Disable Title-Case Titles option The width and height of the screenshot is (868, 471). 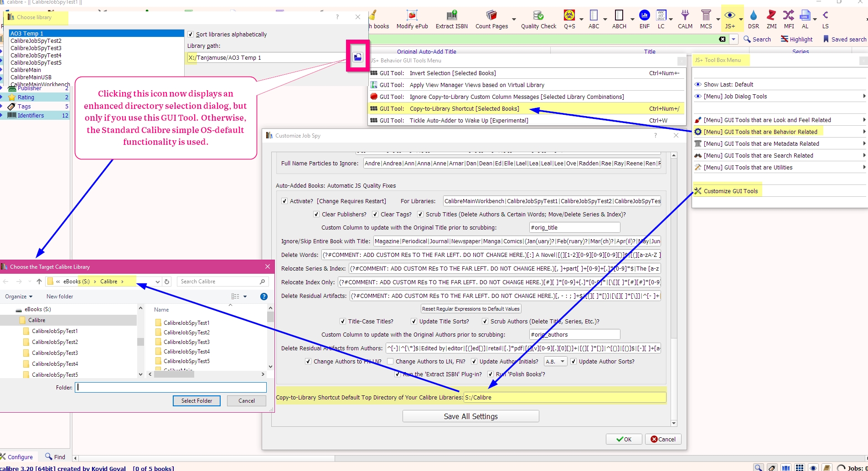point(343,321)
